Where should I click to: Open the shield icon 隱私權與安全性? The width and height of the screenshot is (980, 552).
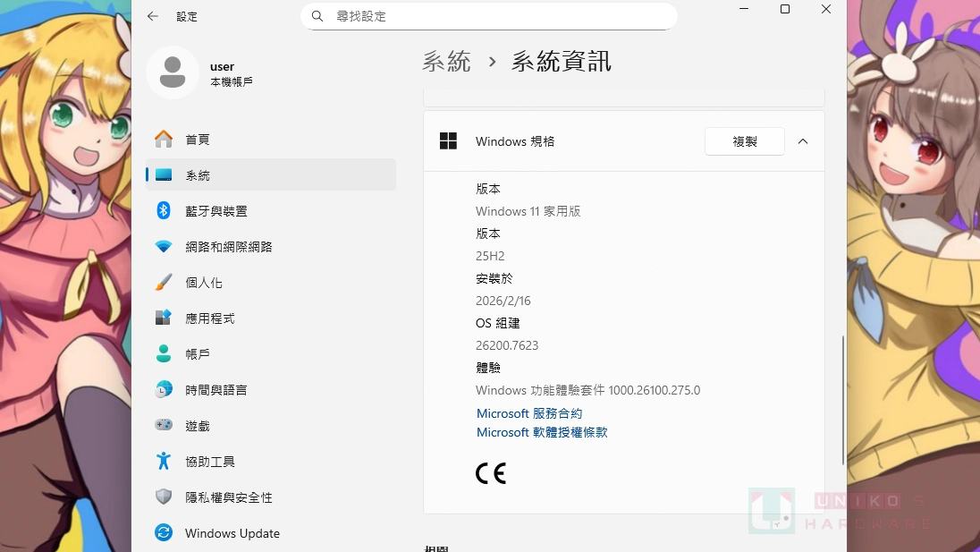[x=164, y=497]
